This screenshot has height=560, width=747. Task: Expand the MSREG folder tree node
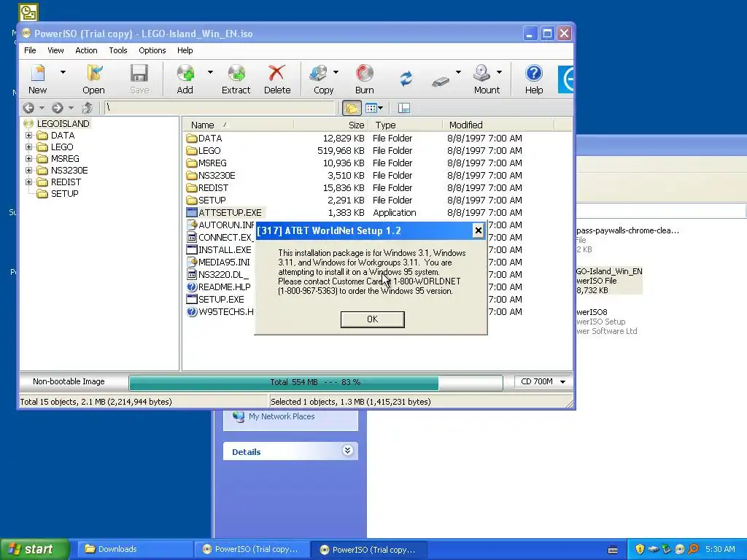point(28,158)
